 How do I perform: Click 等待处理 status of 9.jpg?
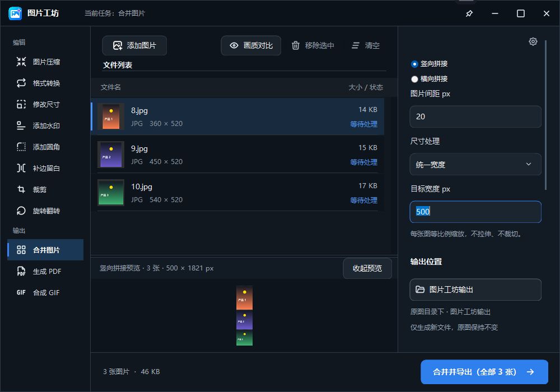point(363,162)
